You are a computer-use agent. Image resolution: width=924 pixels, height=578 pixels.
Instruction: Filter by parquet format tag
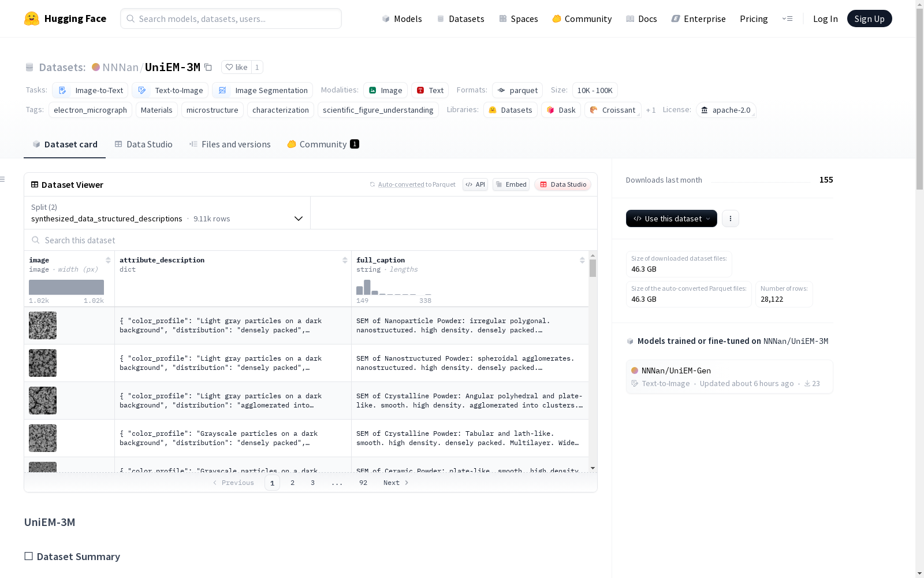tap(517, 90)
